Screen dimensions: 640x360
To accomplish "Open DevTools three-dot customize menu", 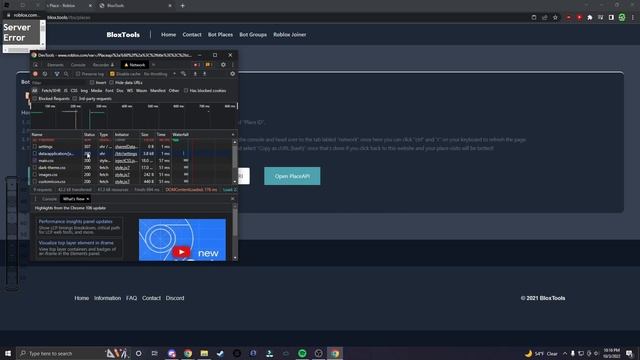I will 233,64.
